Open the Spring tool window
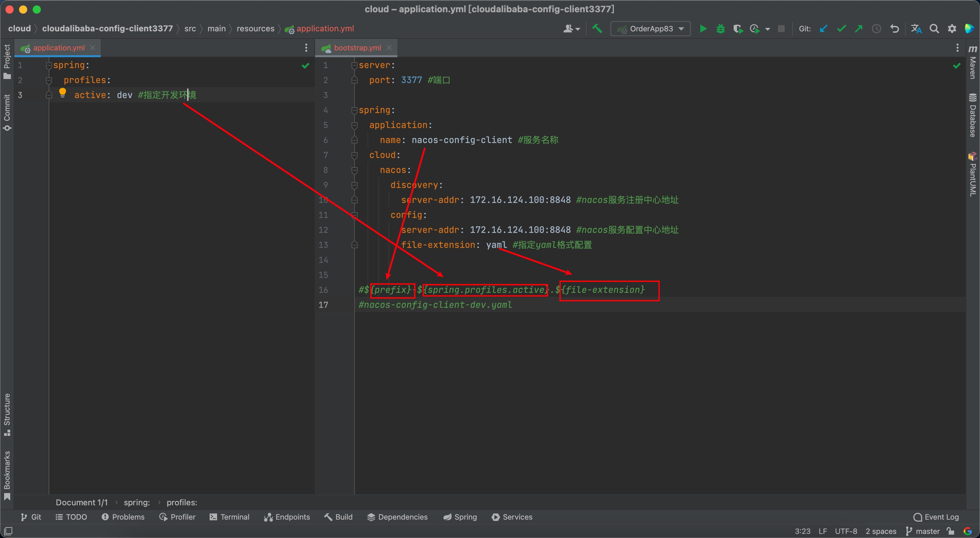 tap(460, 517)
